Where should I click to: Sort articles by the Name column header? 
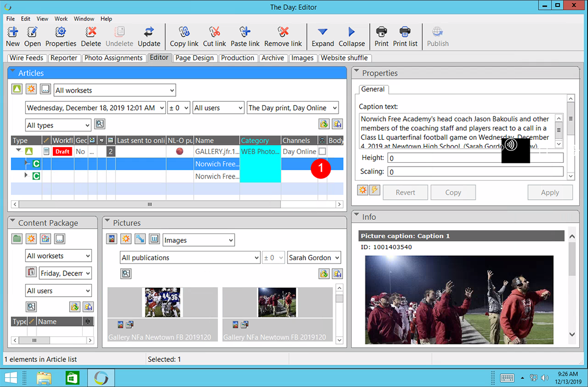point(216,140)
